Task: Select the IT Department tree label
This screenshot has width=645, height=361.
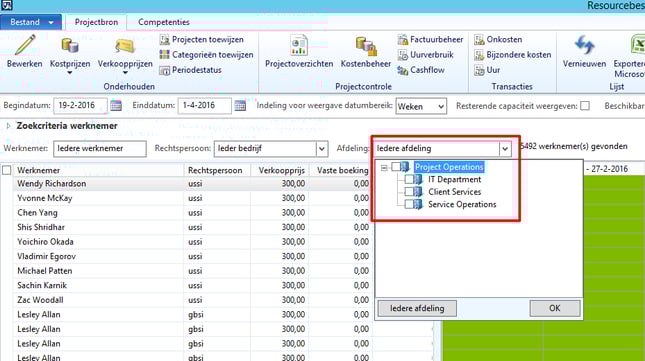Action: pyautogui.click(x=455, y=180)
